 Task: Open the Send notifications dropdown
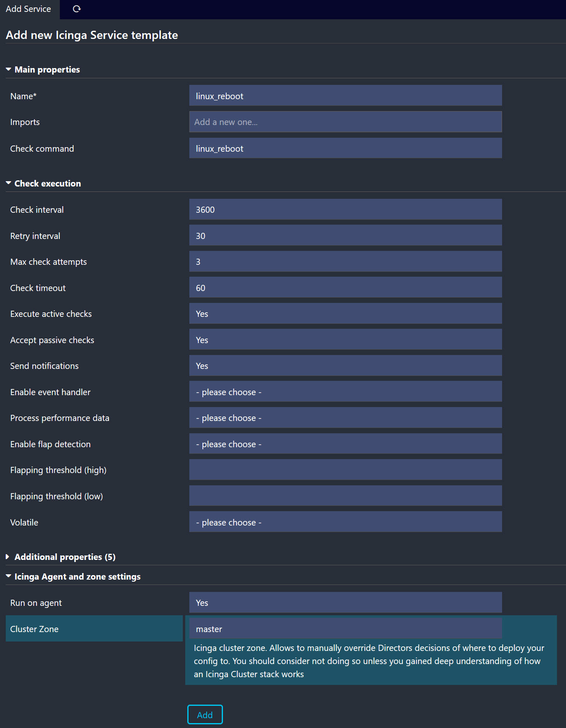pyautogui.click(x=345, y=366)
